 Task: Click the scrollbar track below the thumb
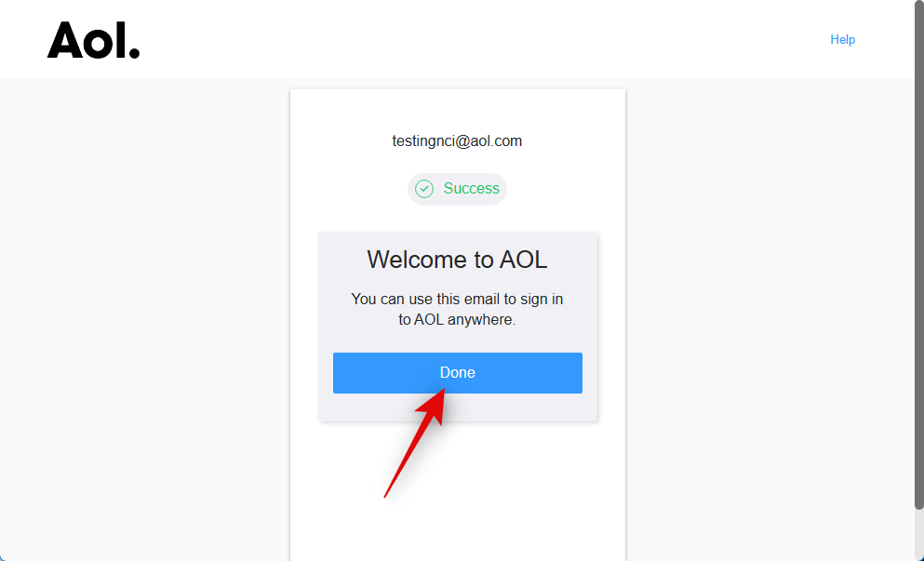(919, 535)
